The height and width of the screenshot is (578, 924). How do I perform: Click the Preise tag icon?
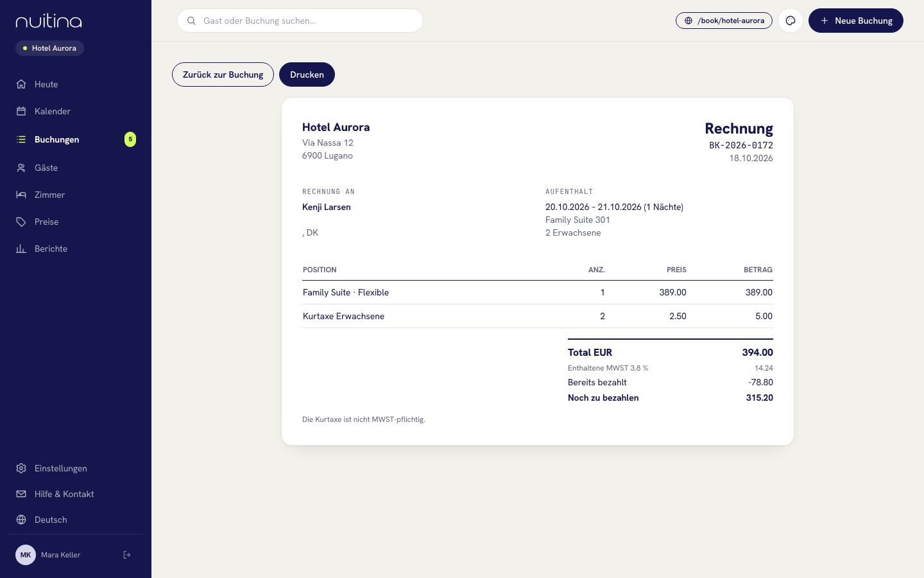[21, 222]
